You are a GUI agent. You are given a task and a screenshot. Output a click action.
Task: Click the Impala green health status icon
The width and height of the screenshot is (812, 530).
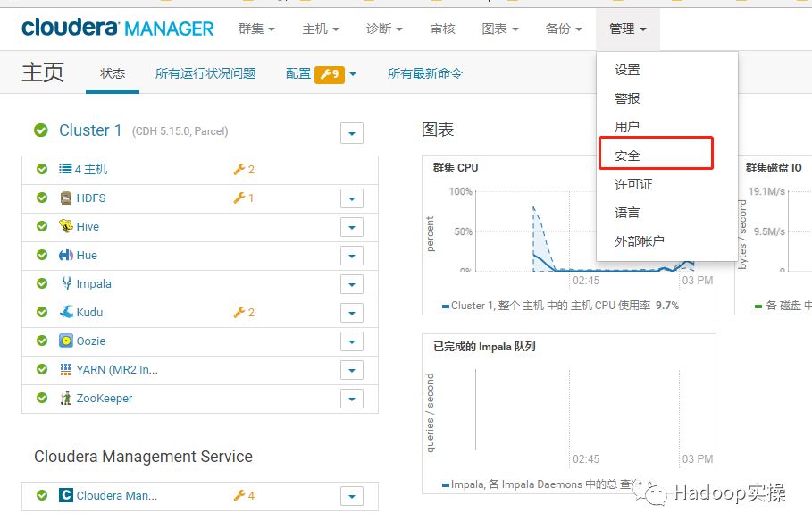[42, 283]
